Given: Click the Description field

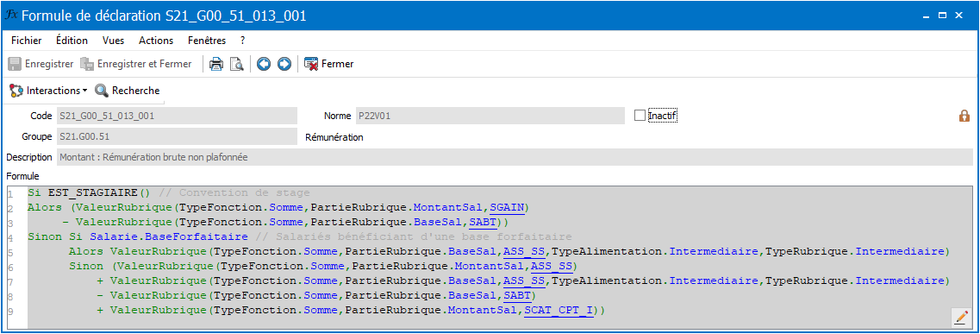Looking at the screenshot, I should pyautogui.click(x=515, y=157).
